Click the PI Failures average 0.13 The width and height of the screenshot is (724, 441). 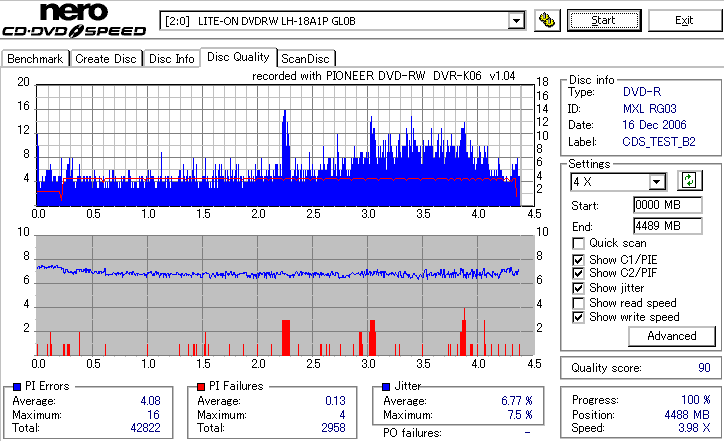pos(335,401)
